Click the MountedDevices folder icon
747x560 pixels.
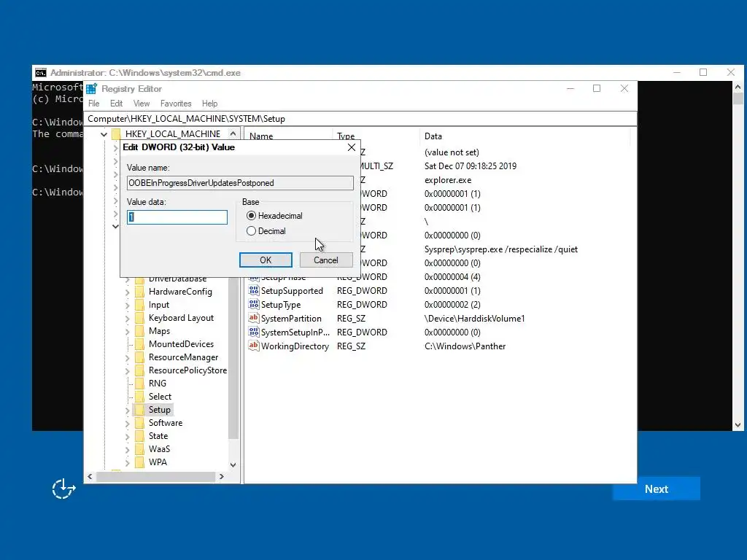139,344
